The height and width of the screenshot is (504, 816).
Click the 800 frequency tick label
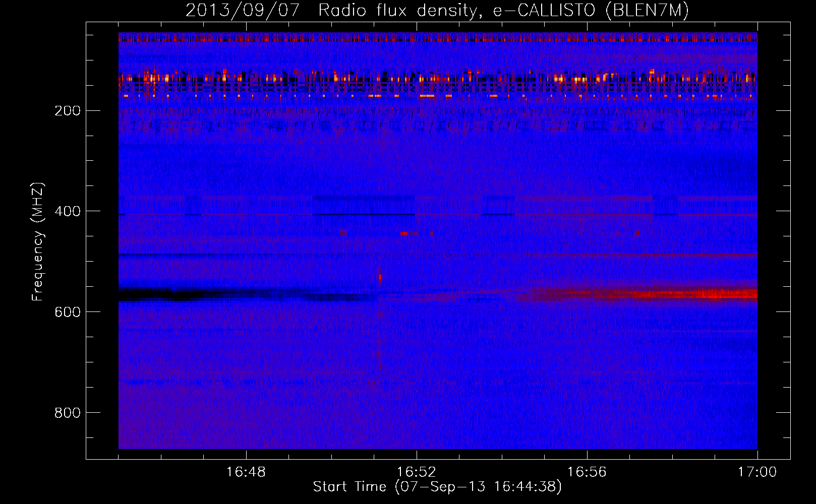click(x=67, y=413)
